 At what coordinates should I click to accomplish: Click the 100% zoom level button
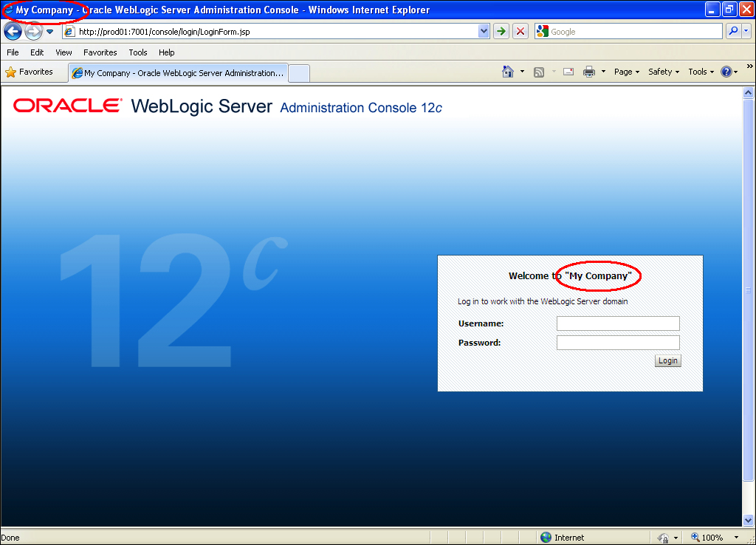[x=707, y=538]
